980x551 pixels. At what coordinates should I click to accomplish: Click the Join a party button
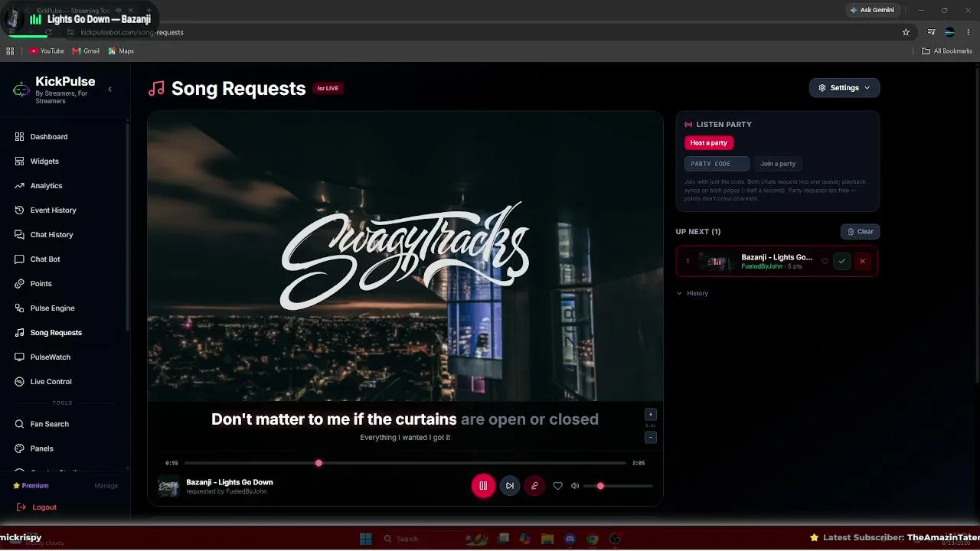point(778,164)
